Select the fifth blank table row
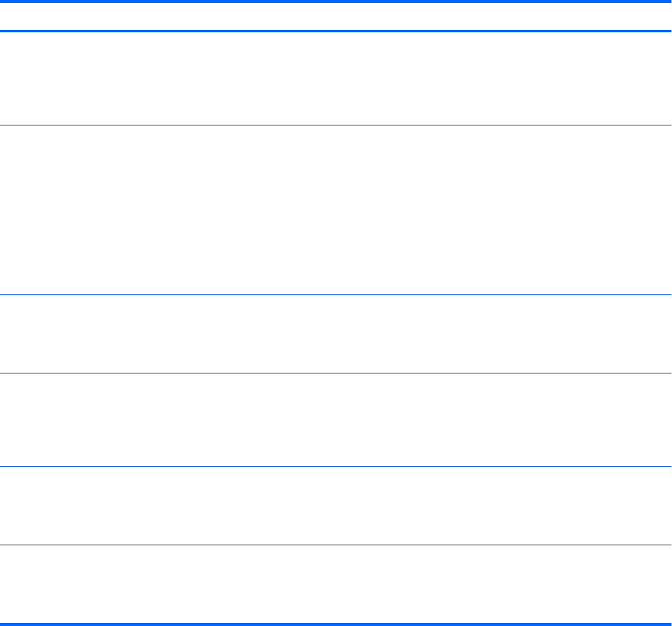 click(336, 506)
